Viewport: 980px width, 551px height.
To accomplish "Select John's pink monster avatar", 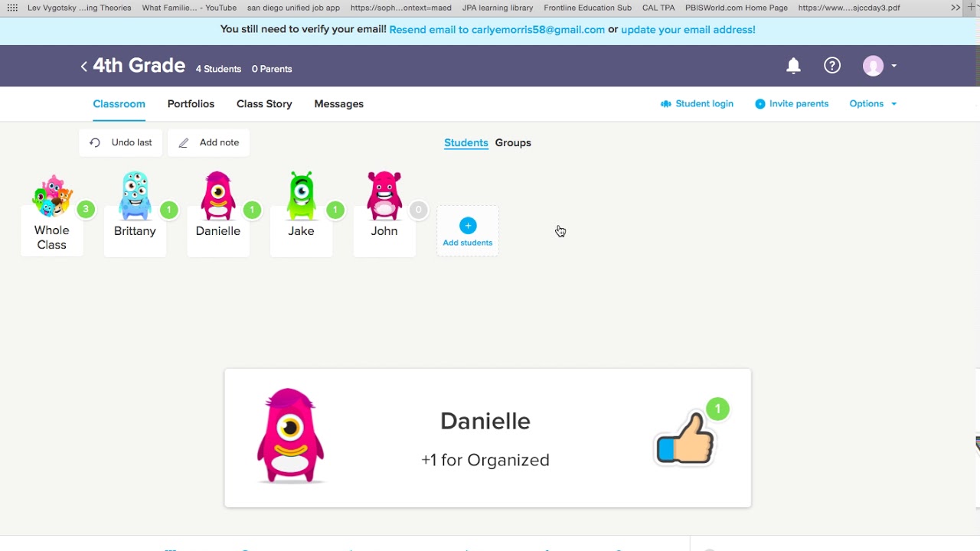I will (384, 196).
